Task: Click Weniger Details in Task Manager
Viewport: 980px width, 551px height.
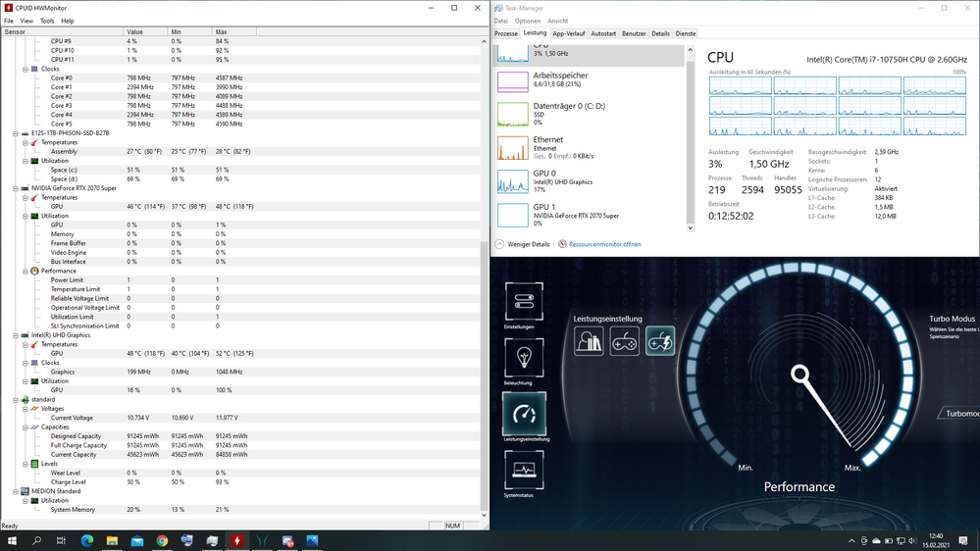Action: click(528, 244)
